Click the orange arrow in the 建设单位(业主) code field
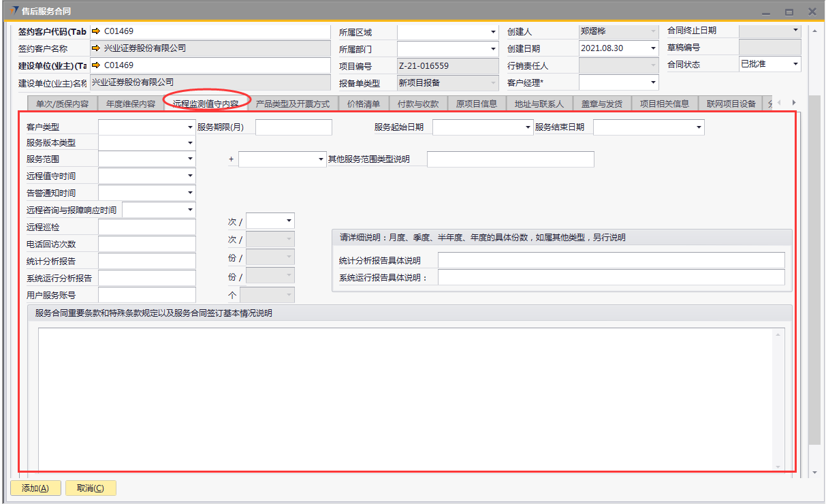Screen dimensions: 826x504 (96, 65)
